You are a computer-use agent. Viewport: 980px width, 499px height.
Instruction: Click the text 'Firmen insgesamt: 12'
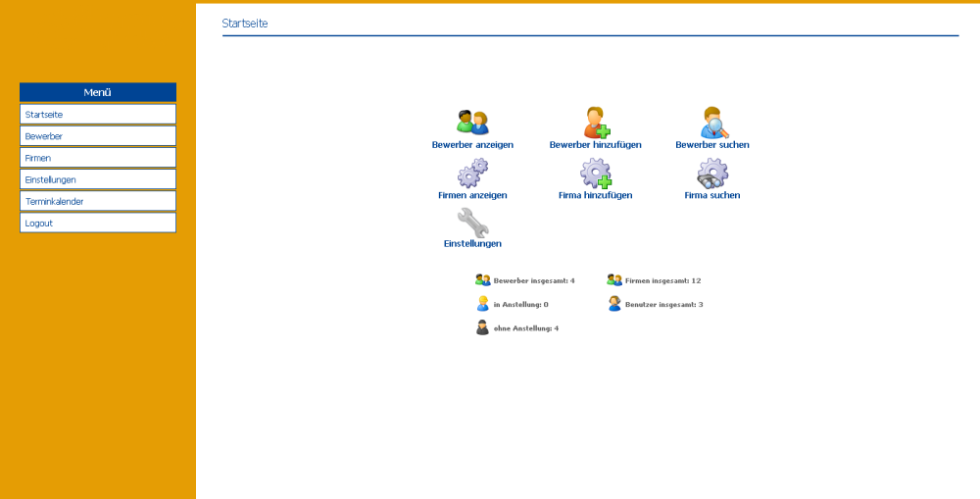[x=663, y=280]
